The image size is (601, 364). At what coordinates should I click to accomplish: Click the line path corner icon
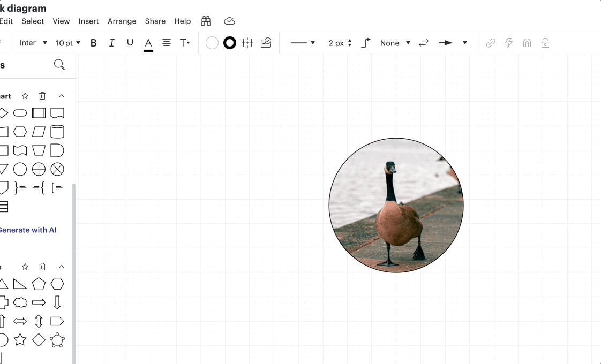tap(366, 43)
